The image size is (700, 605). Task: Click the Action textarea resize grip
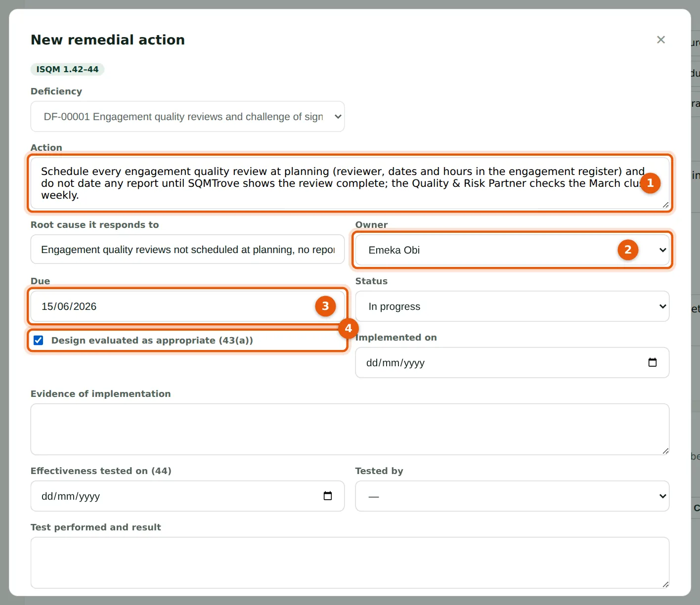(x=665, y=205)
